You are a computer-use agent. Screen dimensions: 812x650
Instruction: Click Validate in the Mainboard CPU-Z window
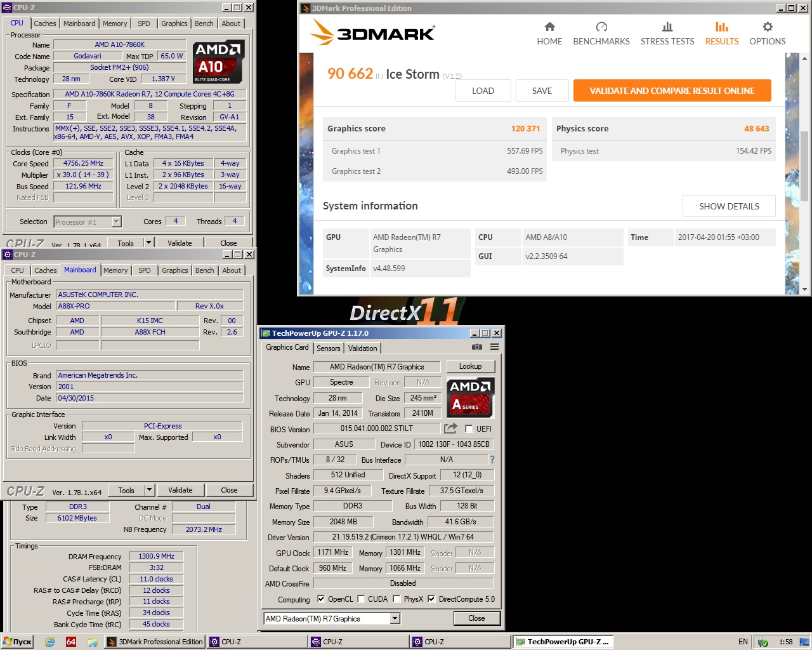(x=180, y=490)
